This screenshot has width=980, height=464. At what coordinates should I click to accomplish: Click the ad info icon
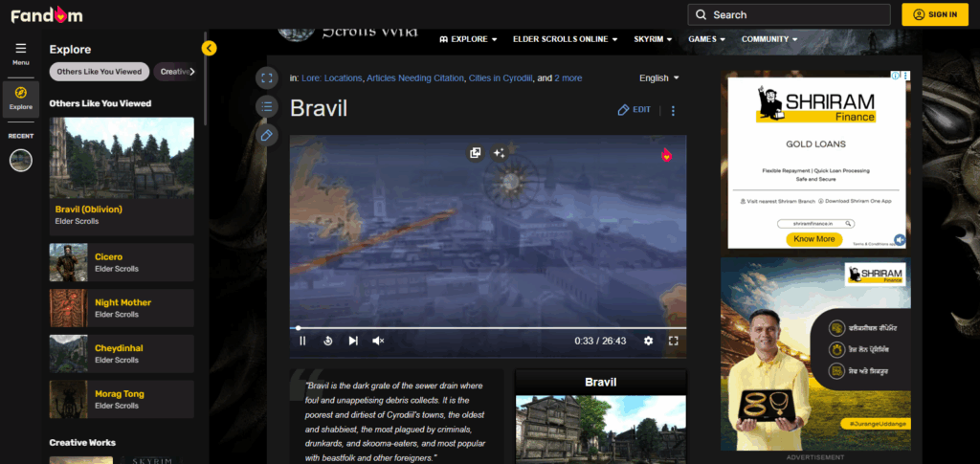[x=896, y=76]
